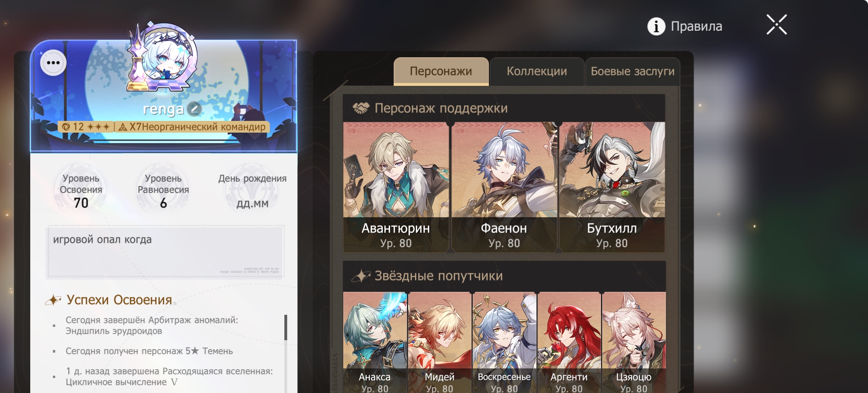Click the pencil edit icon next to renga
This screenshot has width=868, height=393.
tap(195, 109)
